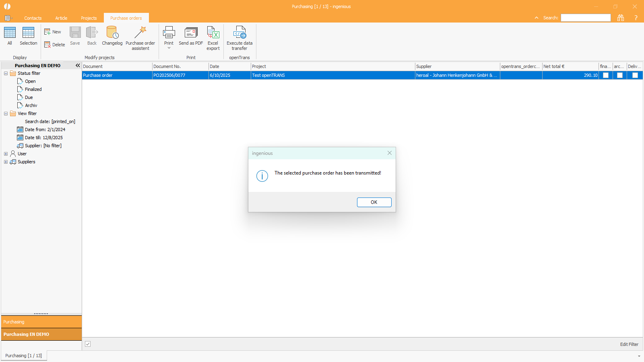Switch to the Contacts tab
644x362 pixels.
(x=33, y=18)
